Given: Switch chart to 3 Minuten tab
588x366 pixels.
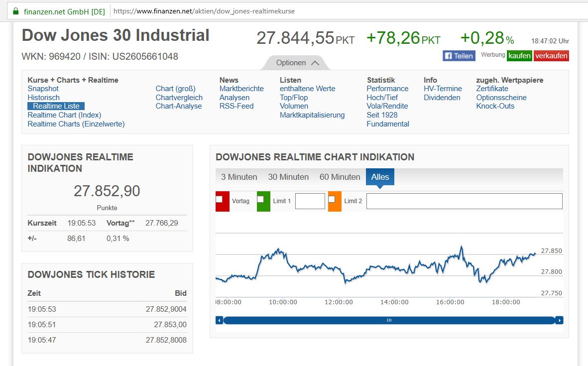Looking at the screenshot, I should [x=239, y=177].
